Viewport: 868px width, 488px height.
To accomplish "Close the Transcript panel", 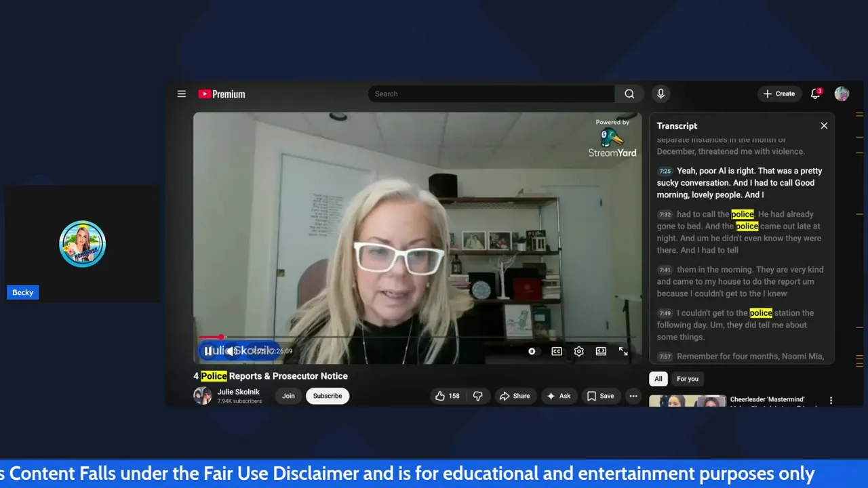I will click(x=824, y=126).
